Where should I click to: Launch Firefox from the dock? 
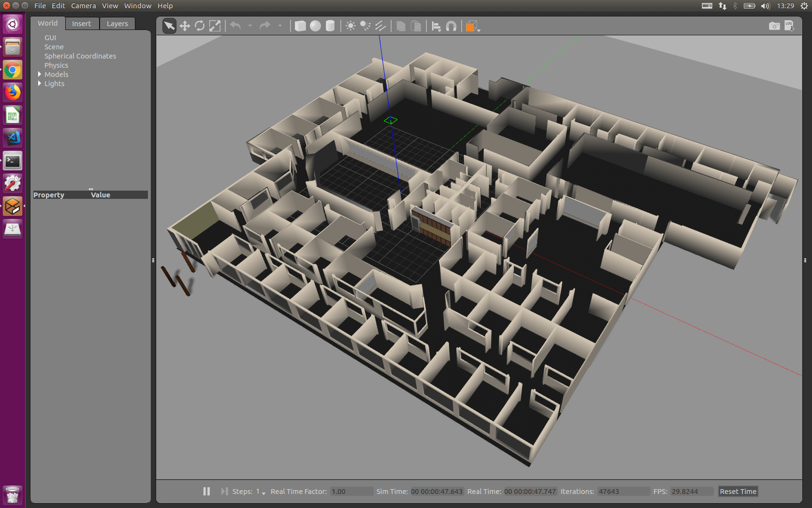pos(13,92)
